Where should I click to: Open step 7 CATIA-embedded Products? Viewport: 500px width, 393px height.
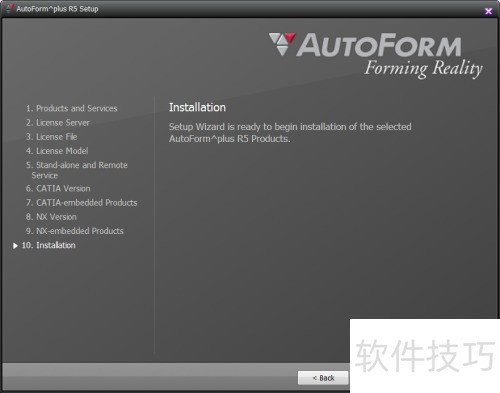(82, 202)
